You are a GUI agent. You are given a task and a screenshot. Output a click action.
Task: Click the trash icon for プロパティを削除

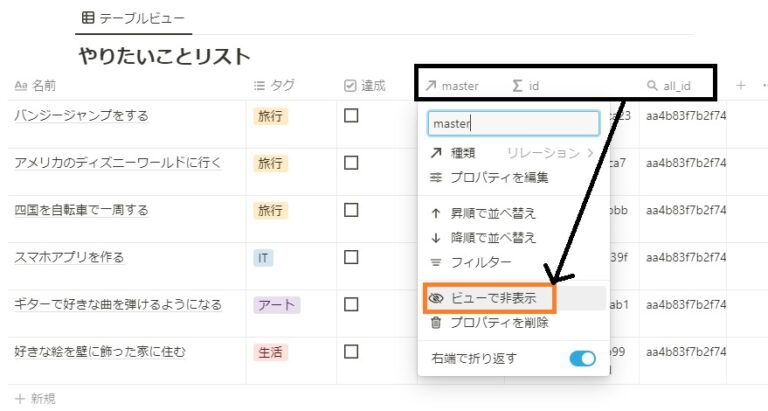(x=436, y=323)
